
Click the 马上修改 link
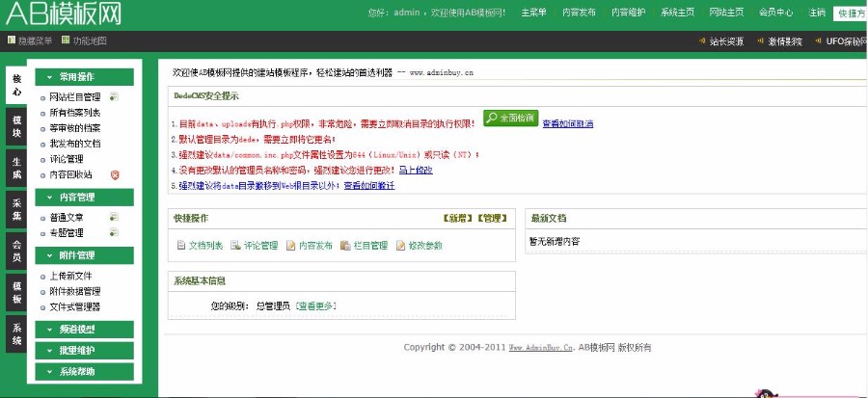(416, 171)
